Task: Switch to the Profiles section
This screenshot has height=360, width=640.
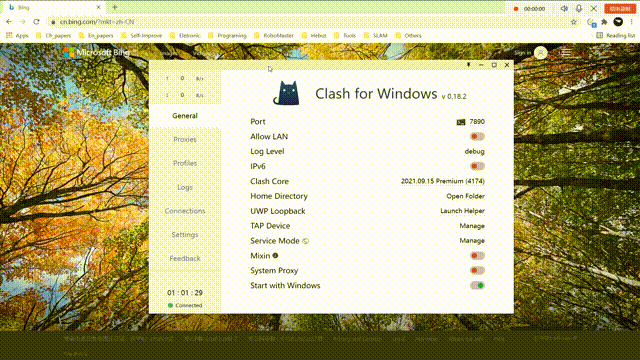Action: click(x=185, y=163)
